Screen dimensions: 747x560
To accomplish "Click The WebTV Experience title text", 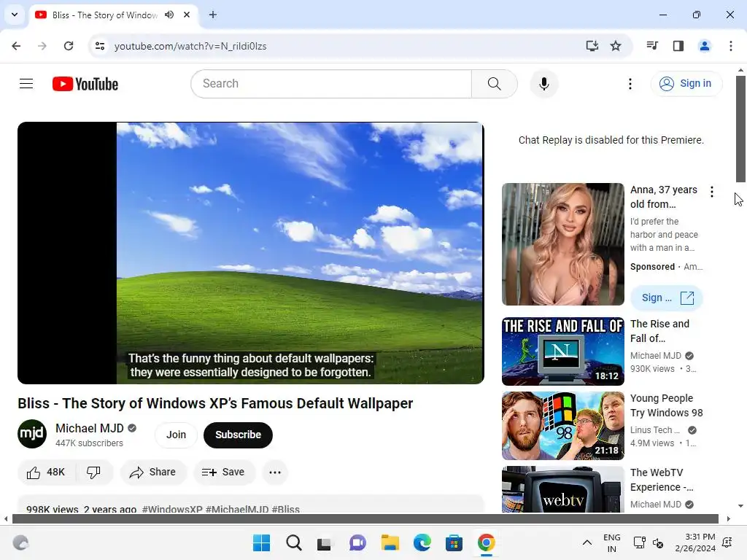I will (661, 480).
